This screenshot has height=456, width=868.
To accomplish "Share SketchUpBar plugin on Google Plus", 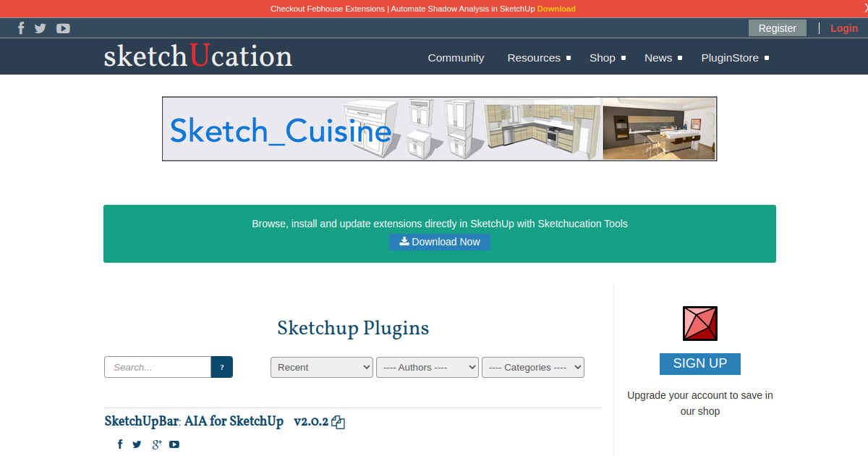I will tap(156, 444).
